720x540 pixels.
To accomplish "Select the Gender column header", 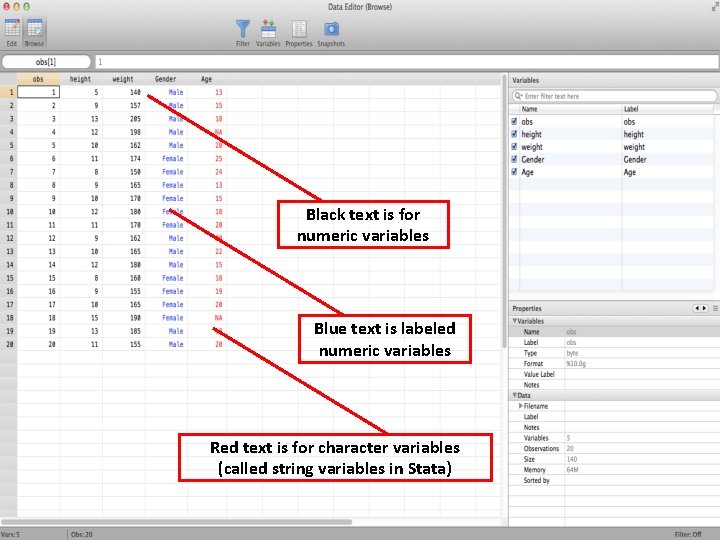I will (165, 79).
